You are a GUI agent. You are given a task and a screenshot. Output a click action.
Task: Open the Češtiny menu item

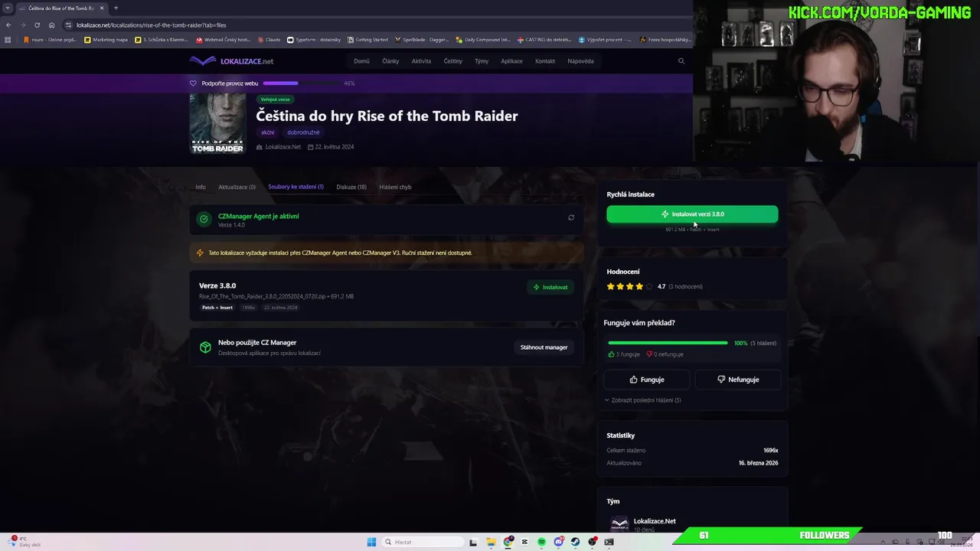453,61
